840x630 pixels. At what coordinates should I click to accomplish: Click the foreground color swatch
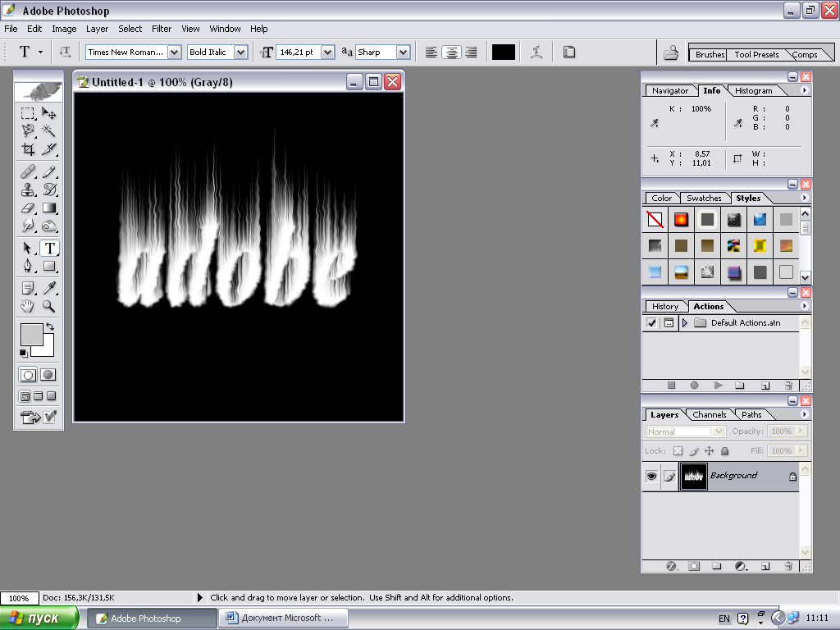[x=32, y=335]
